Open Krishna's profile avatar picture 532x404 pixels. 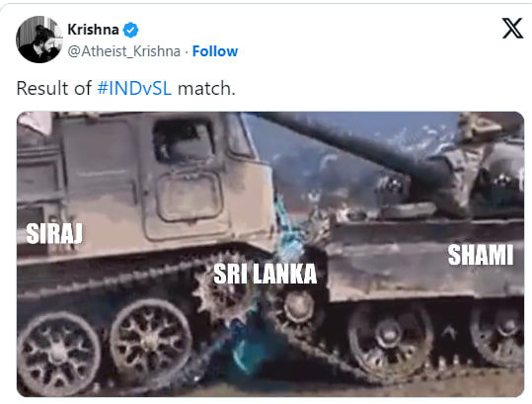tap(39, 40)
